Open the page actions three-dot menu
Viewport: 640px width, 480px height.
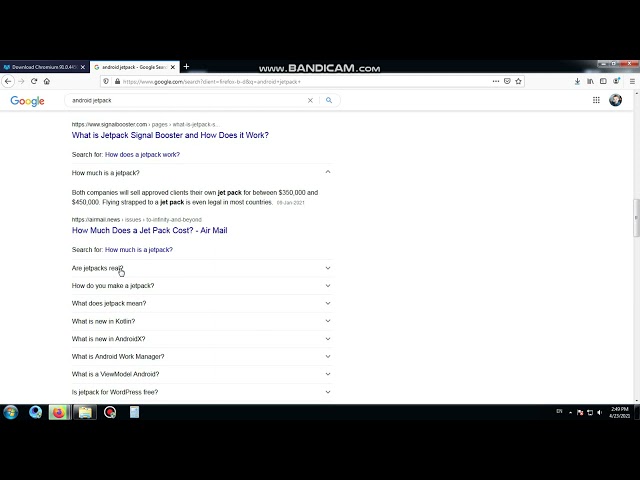click(496, 81)
